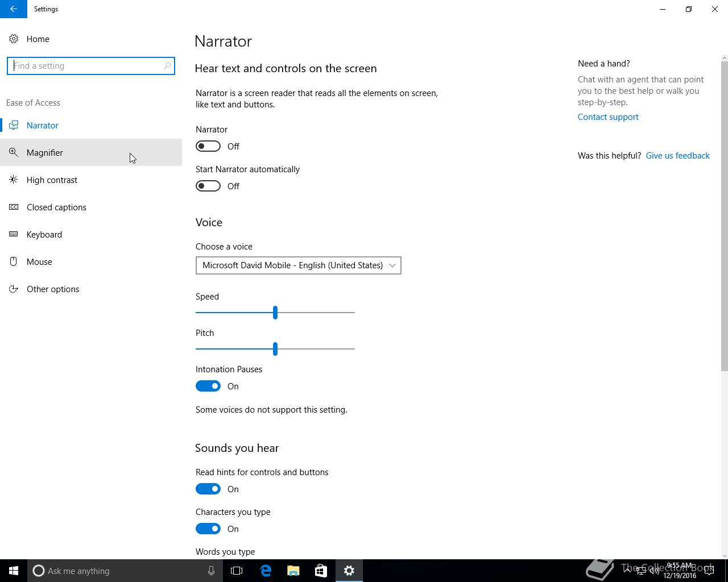Viewport: 728px width, 582px height.
Task: Turn off Characters you type toggle
Action: 208,529
